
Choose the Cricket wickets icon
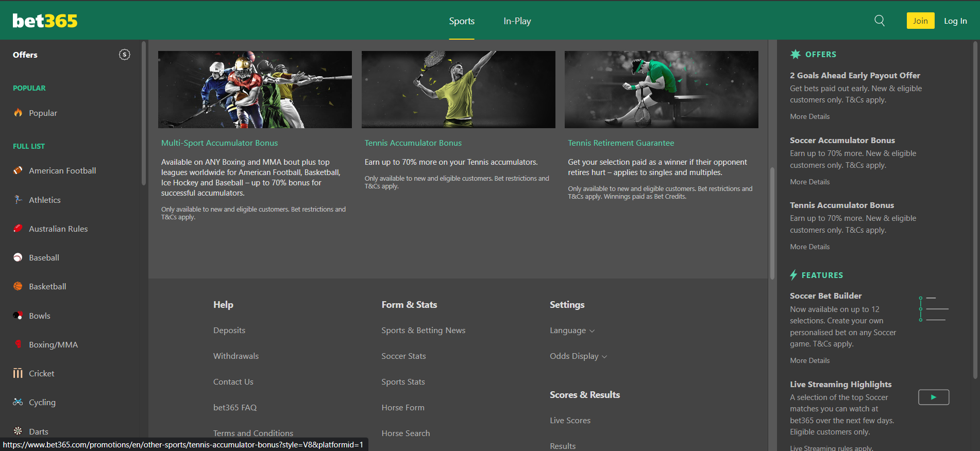pos(18,373)
